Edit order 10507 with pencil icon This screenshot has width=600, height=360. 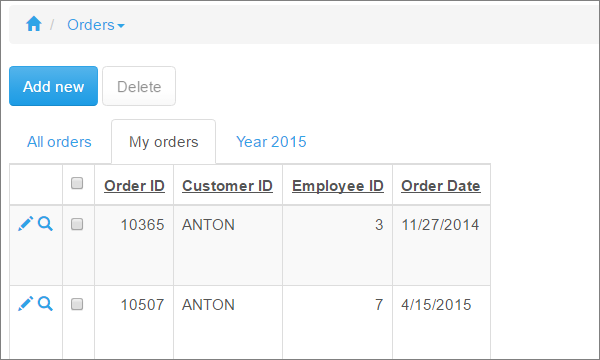point(26,304)
